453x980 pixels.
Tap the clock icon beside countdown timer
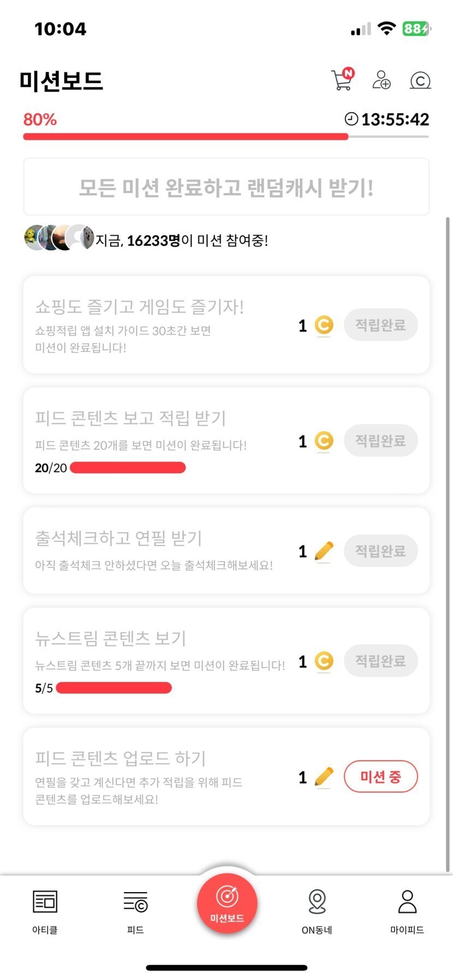[351, 118]
